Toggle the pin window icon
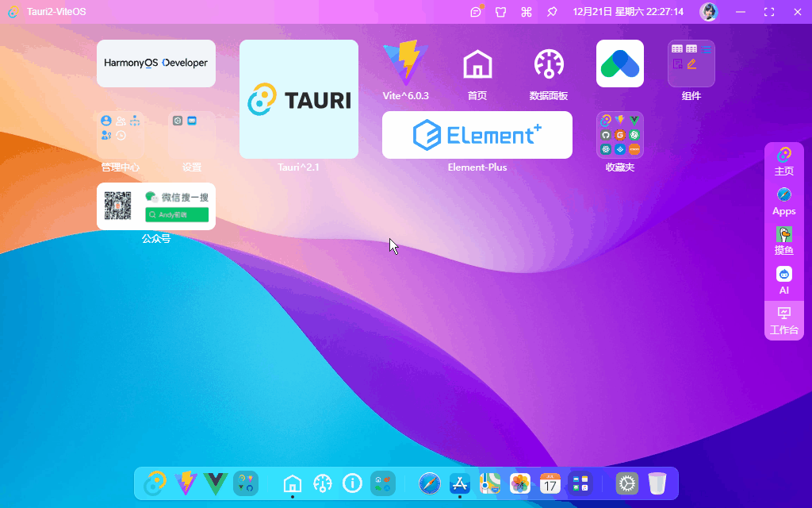This screenshot has width=812, height=508. coord(552,11)
